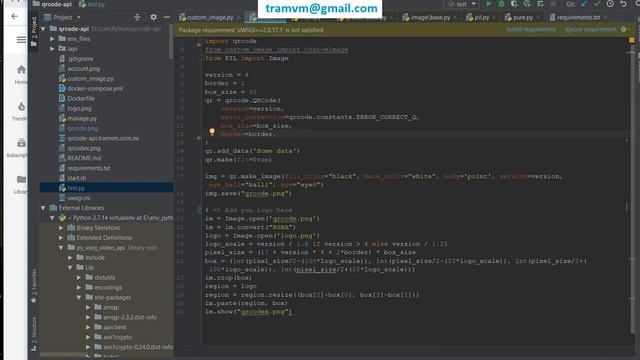640x360 pixels.
Task: Click the test.py breadcrumb in navigation bar
Action: coord(92,4)
